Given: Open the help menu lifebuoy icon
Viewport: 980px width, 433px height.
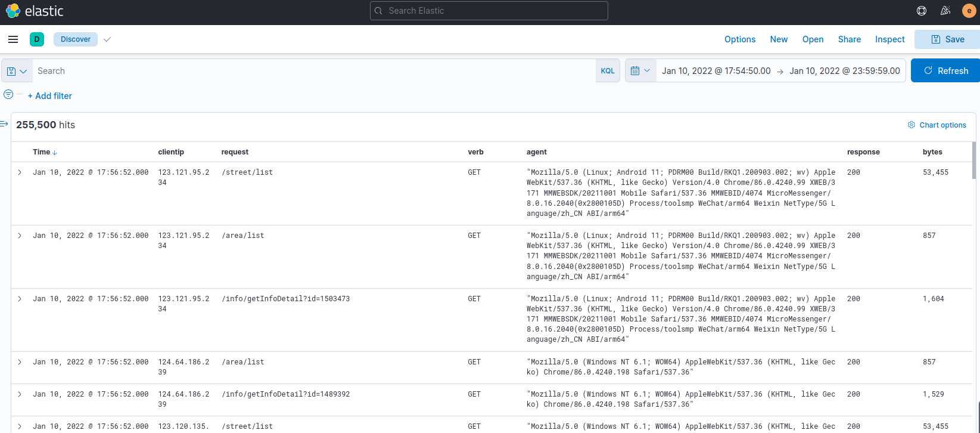Looking at the screenshot, I should (922, 11).
